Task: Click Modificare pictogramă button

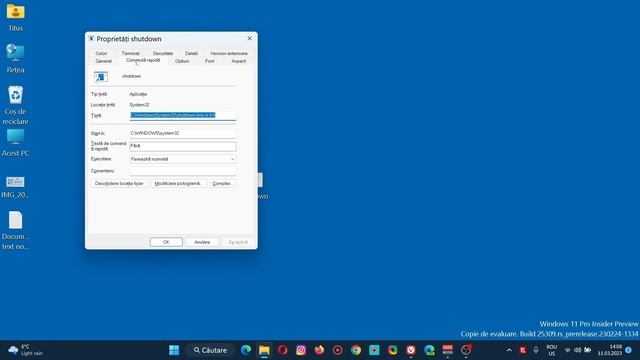Action: (178, 184)
